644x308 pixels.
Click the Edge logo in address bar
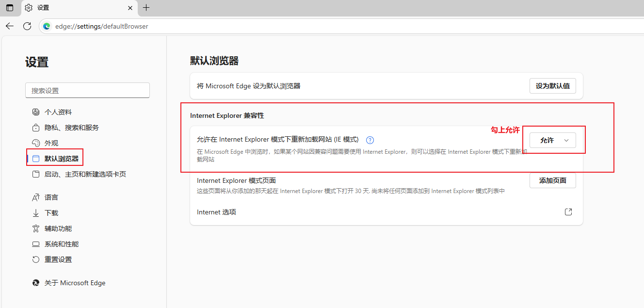click(47, 26)
